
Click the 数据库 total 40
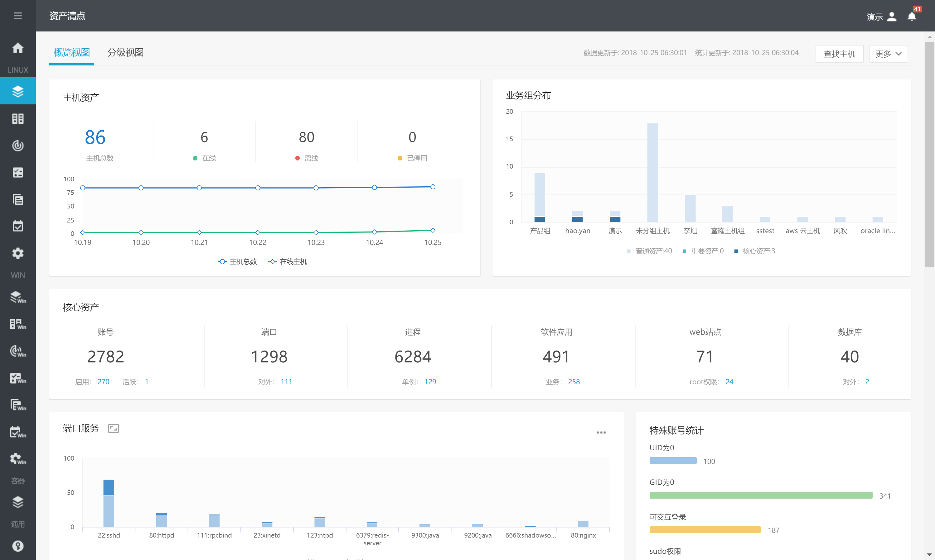[850, 357]
